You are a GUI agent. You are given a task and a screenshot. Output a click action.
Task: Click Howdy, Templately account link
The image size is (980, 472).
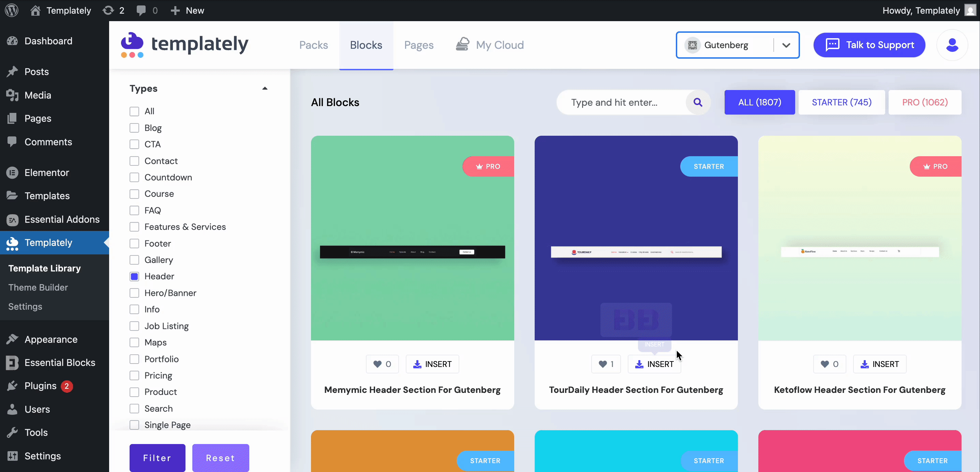(928, 10)
